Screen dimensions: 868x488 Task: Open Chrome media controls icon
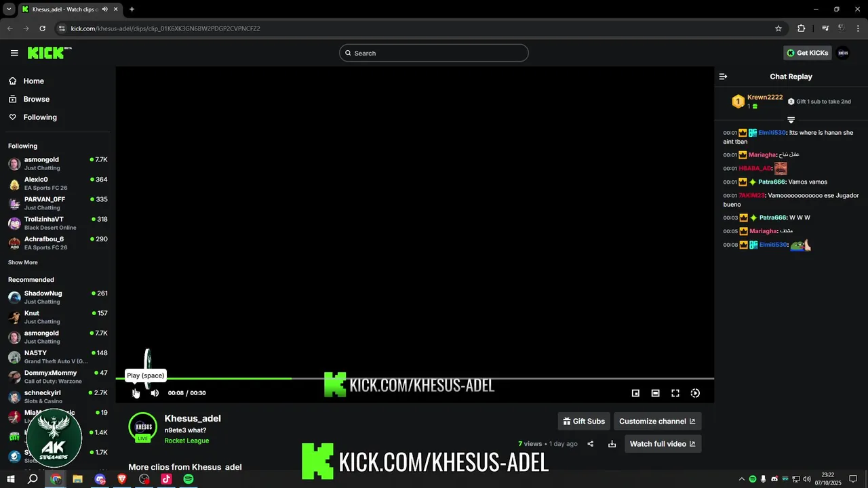point(825,28)
